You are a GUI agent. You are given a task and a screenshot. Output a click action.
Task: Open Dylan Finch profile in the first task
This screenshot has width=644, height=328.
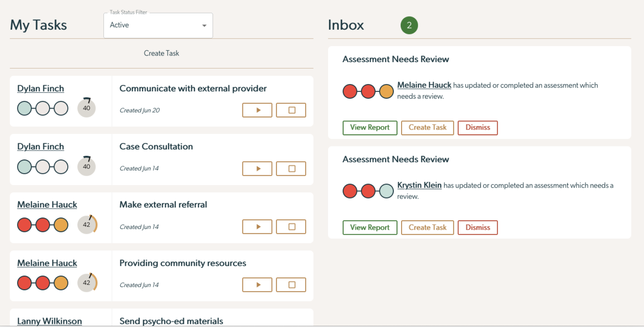[x=41, y=88]
